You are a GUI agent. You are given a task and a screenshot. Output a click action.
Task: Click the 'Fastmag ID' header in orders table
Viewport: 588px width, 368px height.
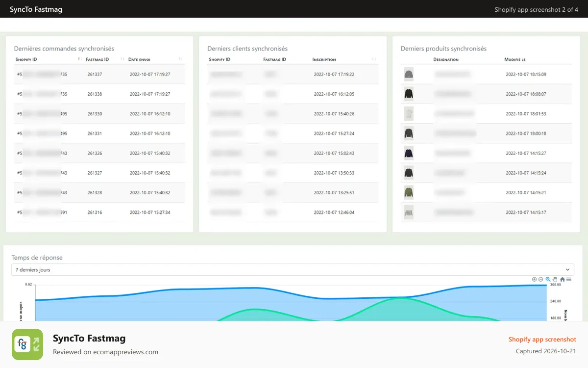click(97, 59)
